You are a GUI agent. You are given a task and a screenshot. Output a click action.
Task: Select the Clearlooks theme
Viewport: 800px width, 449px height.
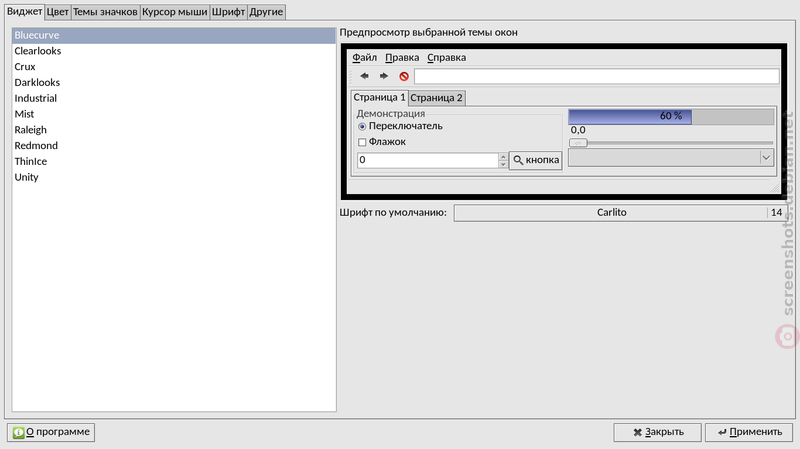tap(173, 51)
